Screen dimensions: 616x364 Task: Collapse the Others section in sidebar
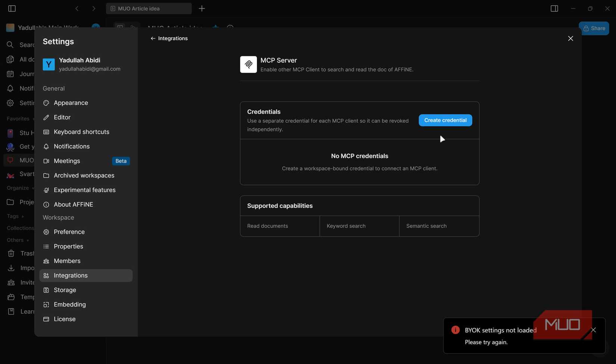18,240
